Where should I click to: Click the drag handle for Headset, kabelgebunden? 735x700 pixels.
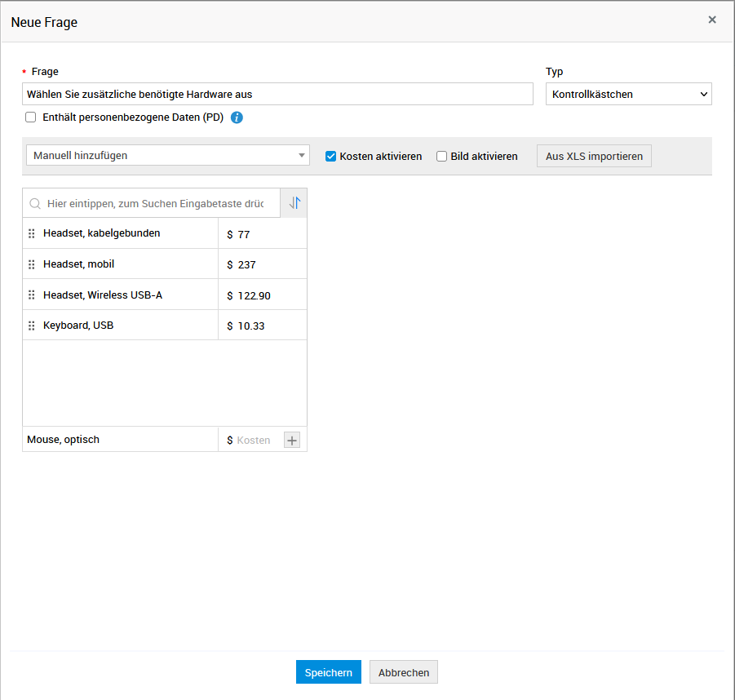pyautogui.click(x=31, y=233)
